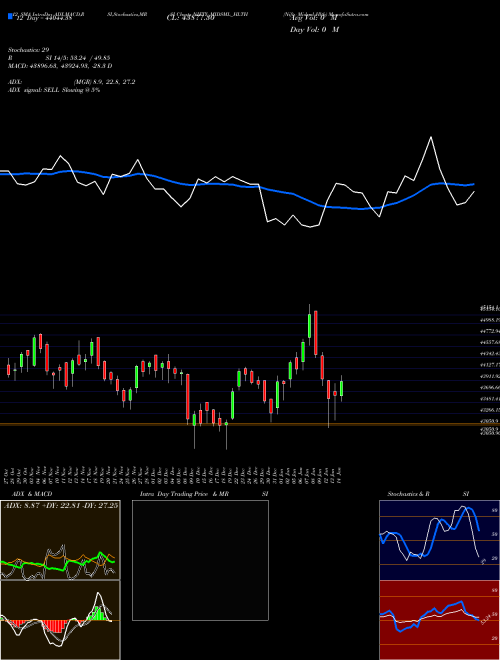Click the first date label '27 Oct'
Screen dimensions: 500x660
point(8,475)
